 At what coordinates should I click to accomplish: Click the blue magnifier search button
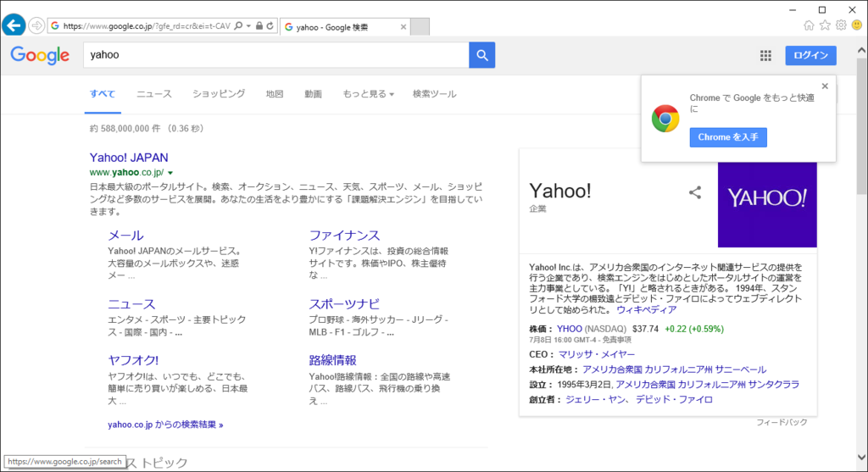click(482, 55)
